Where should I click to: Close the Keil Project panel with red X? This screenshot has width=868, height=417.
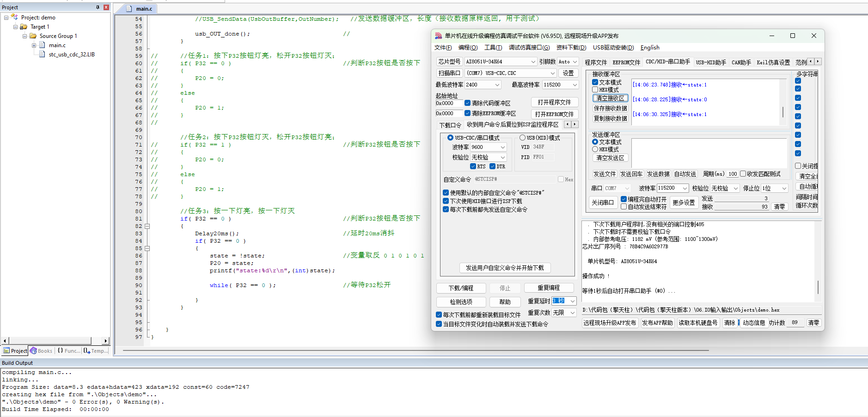pos(106,7)
